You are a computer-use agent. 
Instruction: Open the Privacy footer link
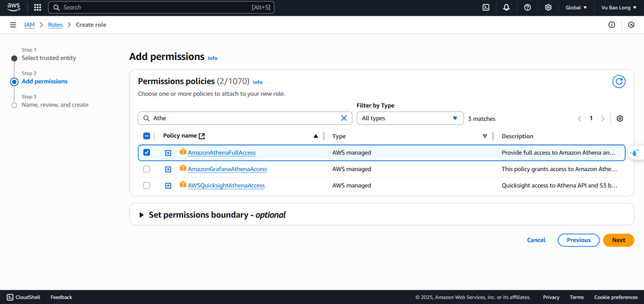(551, 297)
